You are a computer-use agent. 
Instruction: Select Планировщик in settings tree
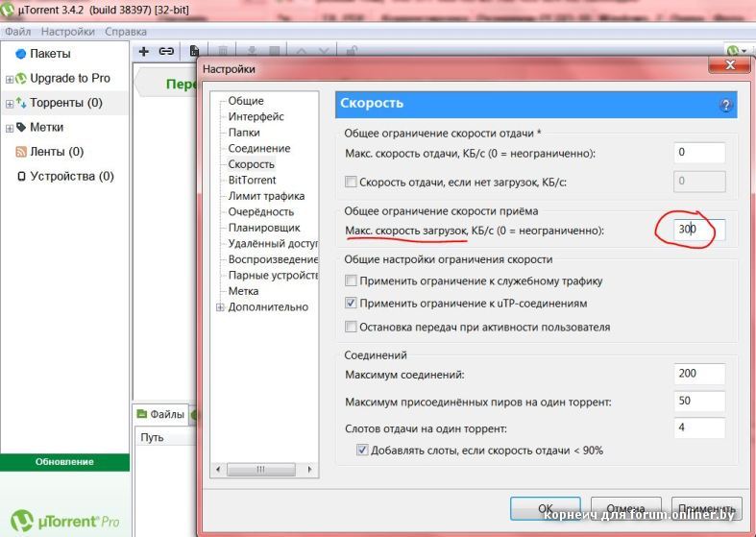click(x=264, y=228)
